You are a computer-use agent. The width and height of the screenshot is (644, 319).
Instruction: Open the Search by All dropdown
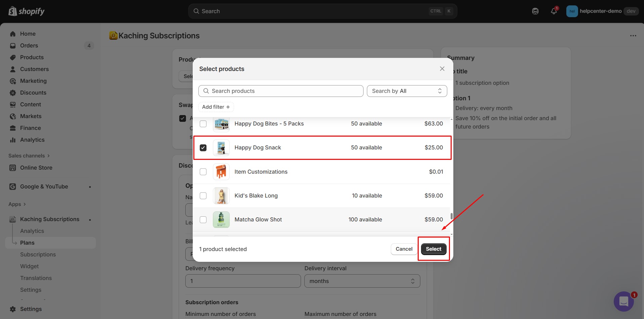tap(407, 91)
